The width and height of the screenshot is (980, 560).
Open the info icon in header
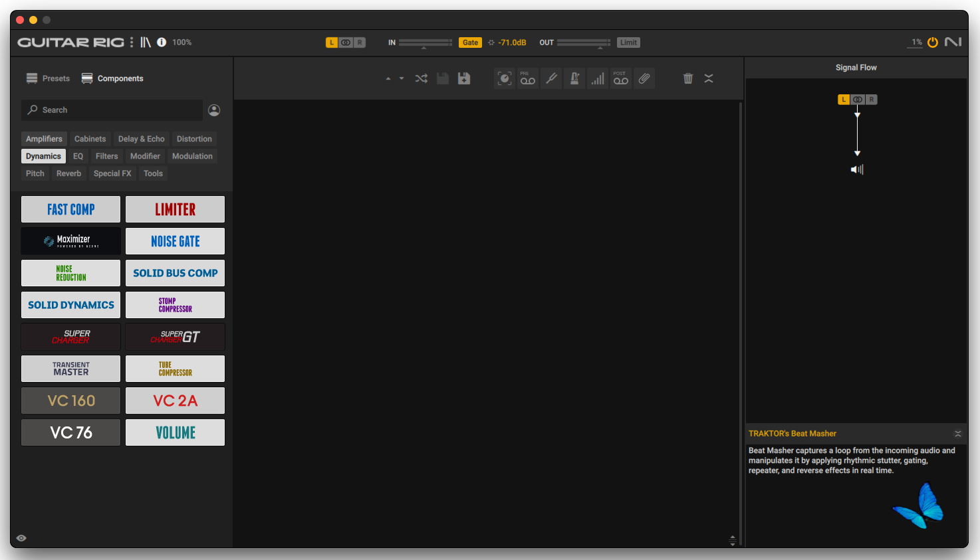162,42
